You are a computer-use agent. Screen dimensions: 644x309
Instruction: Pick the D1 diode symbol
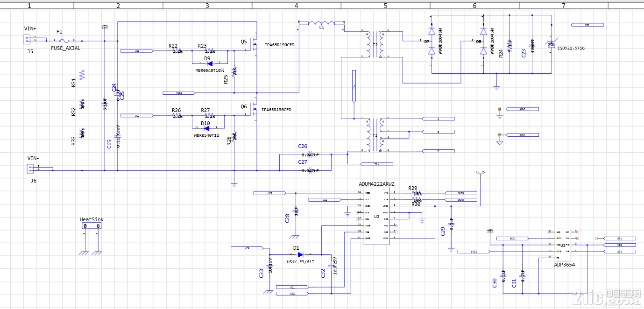(x=300, y=254)
